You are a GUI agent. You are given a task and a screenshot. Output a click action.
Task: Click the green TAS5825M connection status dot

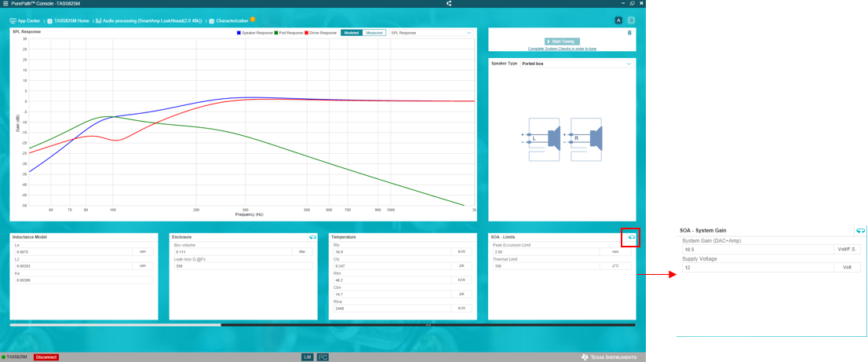coord(3,357)
